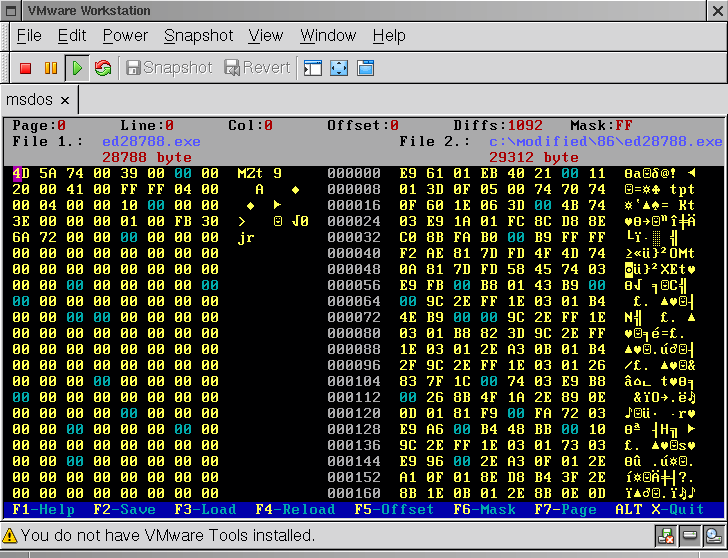Click the disconnected network device status icon
728x558 pixels.
tap(666, 536)
